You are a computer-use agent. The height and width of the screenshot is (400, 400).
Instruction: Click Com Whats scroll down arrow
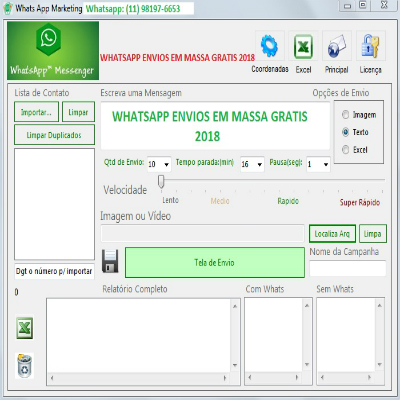[307, 364]
